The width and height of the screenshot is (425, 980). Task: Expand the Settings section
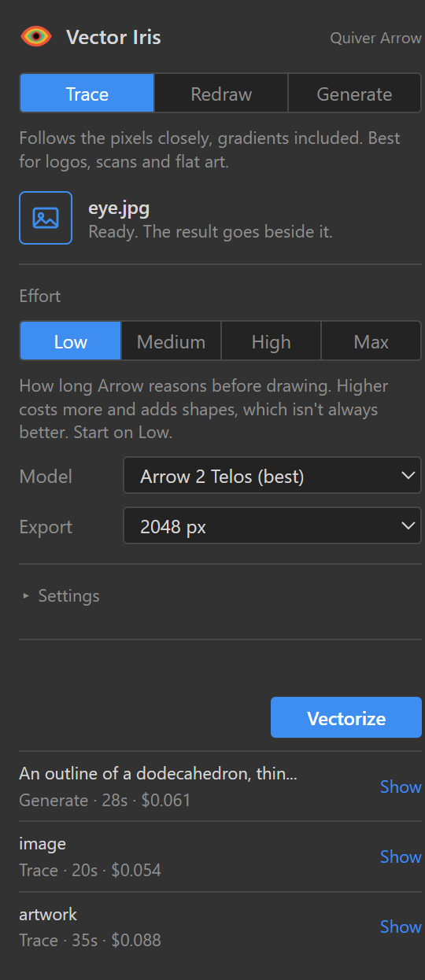click(61, 595)
